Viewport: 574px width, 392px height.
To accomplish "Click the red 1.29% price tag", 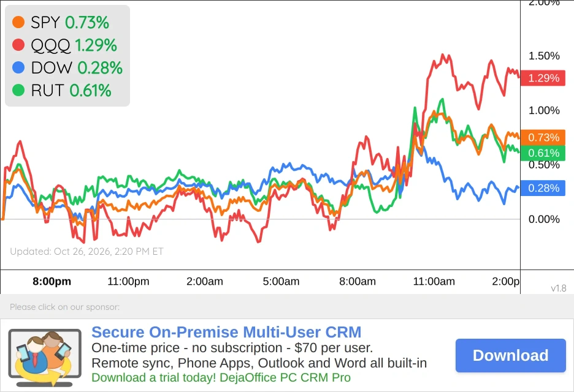I will pyautogui.click(x=543, y=78).
